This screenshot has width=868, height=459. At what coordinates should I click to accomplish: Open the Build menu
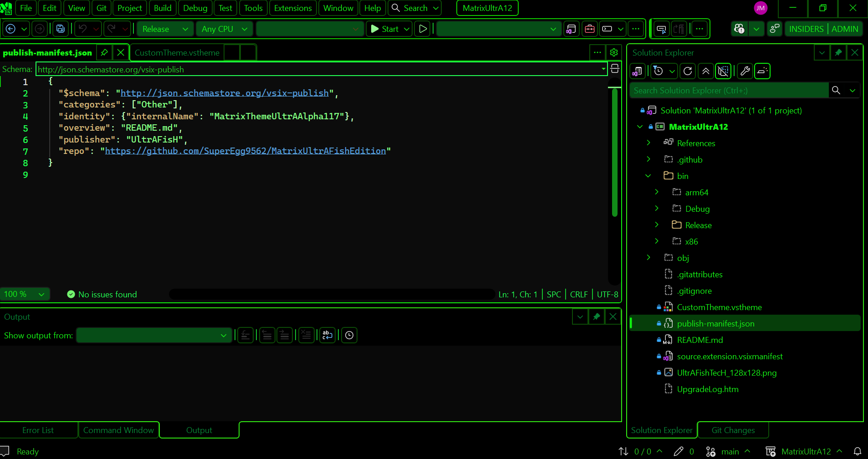click(x=163, y=8)
